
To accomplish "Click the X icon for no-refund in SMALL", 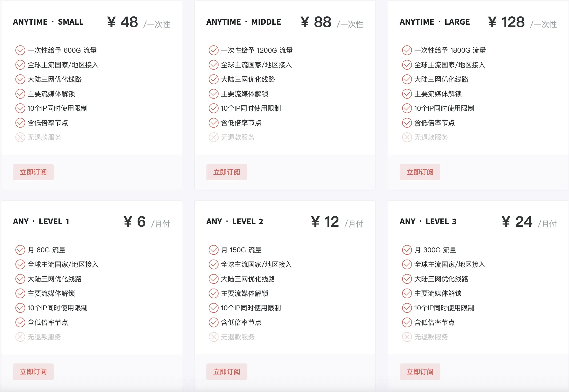I will click(x=20, y=137).
